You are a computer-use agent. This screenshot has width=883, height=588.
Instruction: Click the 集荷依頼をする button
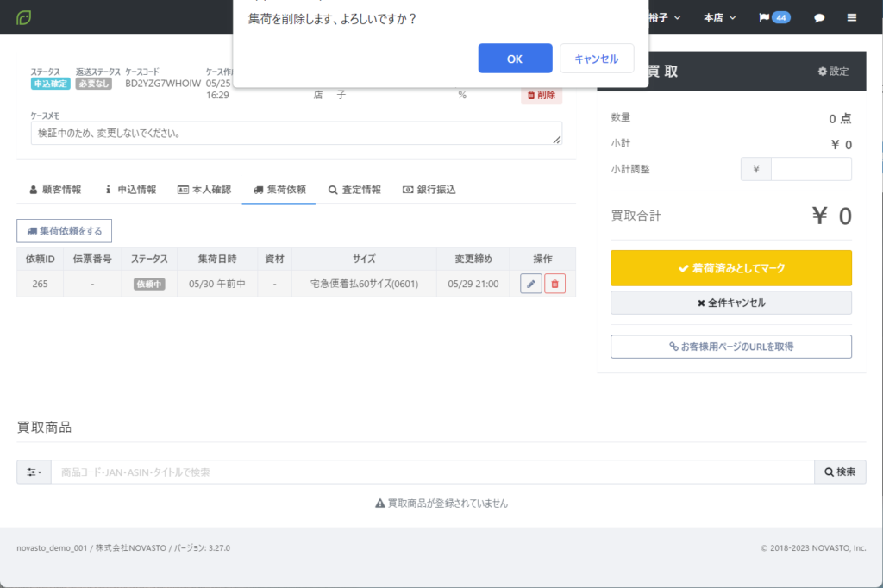point(65,231)
